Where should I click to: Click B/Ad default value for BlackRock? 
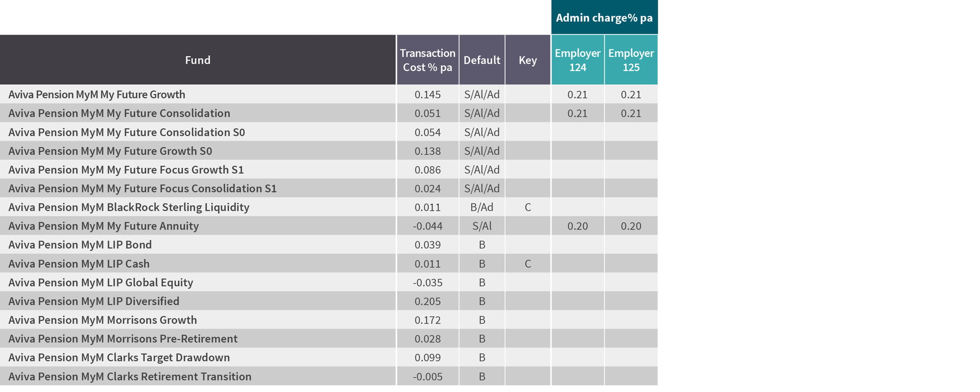point(482,207)
